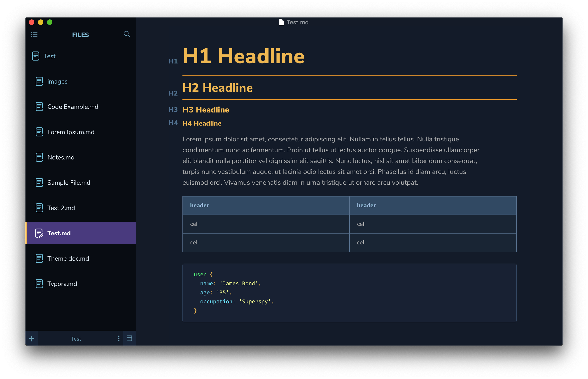Place cursor in the H2 Headline
Viewport: 588px width, 379px height.
pos(218,88)
